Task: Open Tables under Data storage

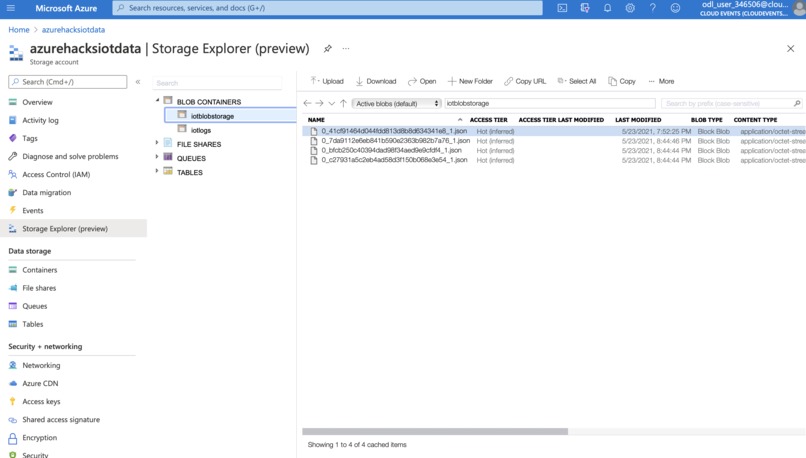Action: 32,324
